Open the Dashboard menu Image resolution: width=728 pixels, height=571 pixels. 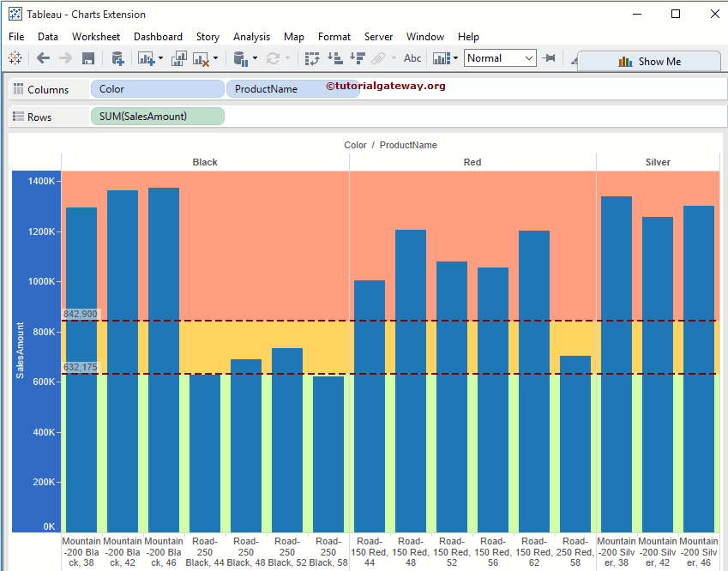pos(158,37)
